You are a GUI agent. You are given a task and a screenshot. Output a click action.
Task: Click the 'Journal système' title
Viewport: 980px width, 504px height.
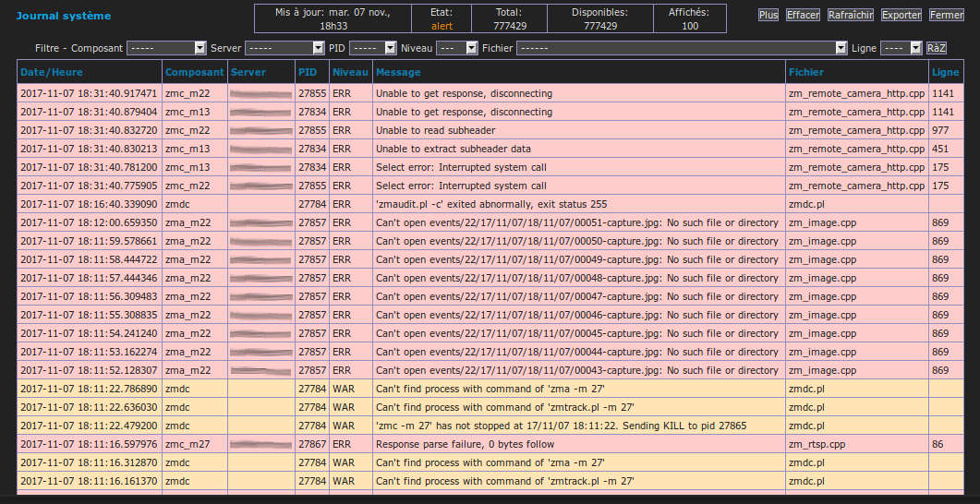pos(63,16)
